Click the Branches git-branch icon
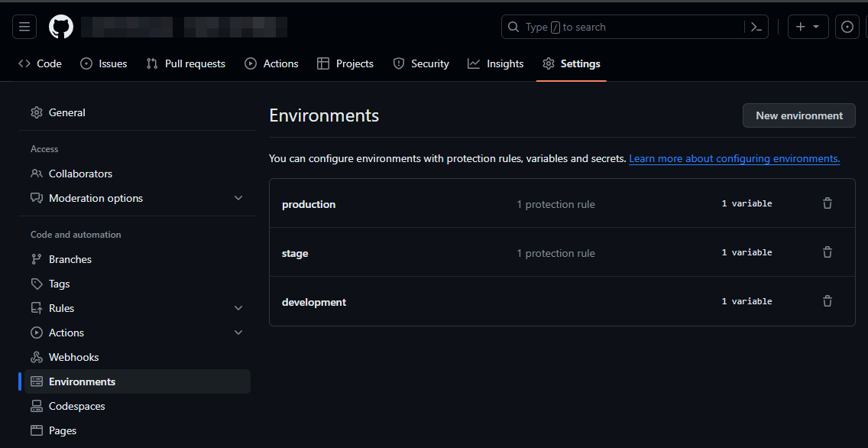 tap(37, 259)
